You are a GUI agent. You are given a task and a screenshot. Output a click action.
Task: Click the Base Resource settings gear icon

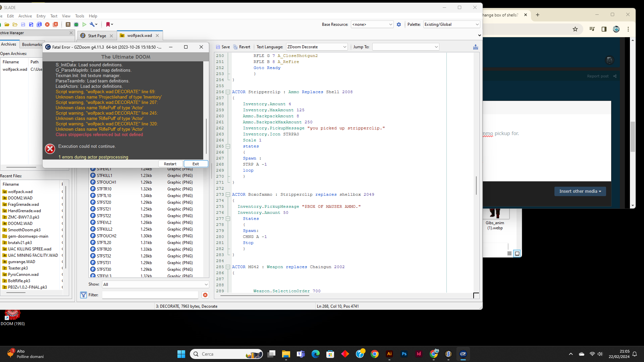[399, 24]
